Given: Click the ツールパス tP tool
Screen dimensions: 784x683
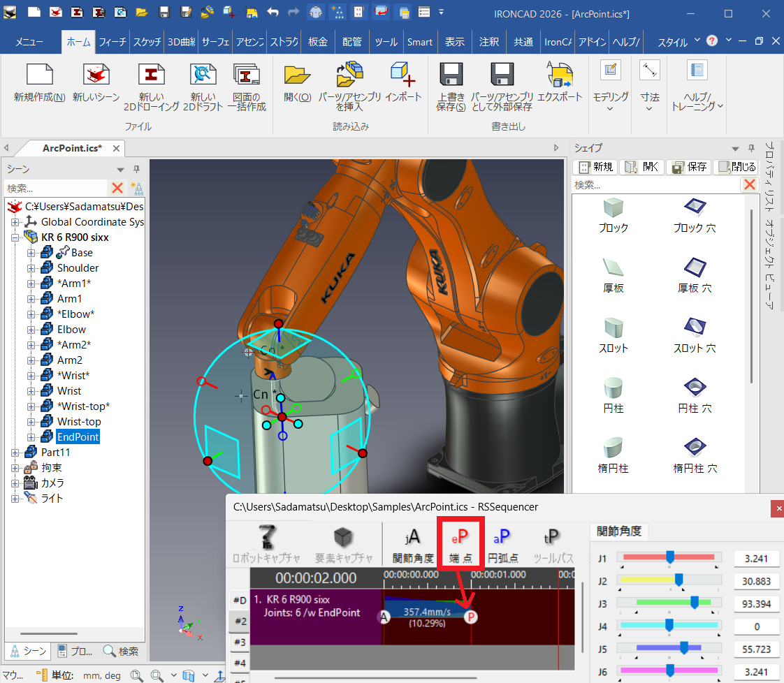Looking at the screenshot, I should [x=553, y=545].
